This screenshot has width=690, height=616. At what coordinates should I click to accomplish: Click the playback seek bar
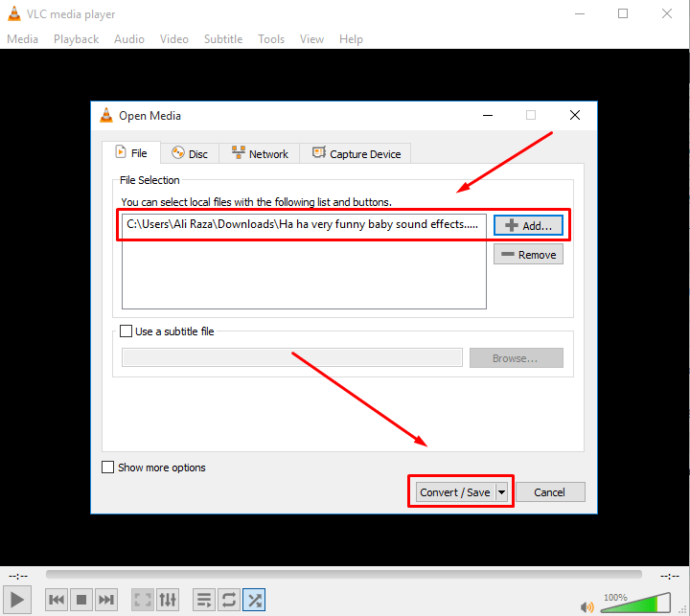344,574
